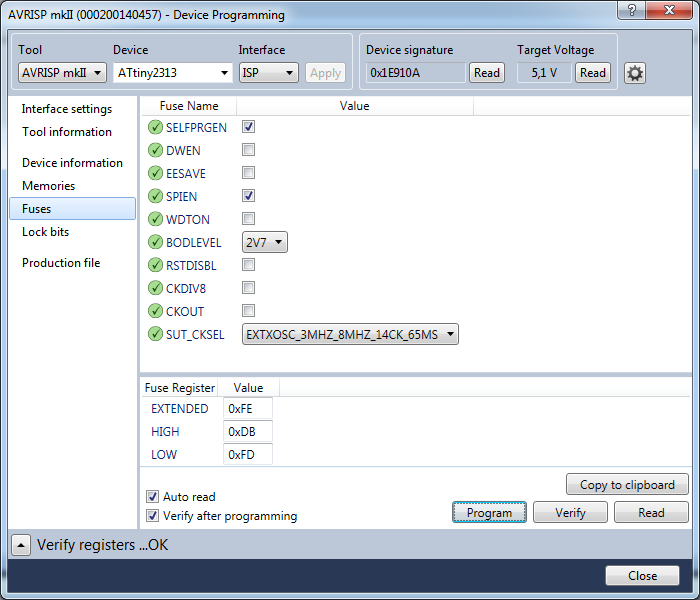Click green check icon beside CKDIV8
The width and height of the screenshot is (700, 600).
(155, 288)
